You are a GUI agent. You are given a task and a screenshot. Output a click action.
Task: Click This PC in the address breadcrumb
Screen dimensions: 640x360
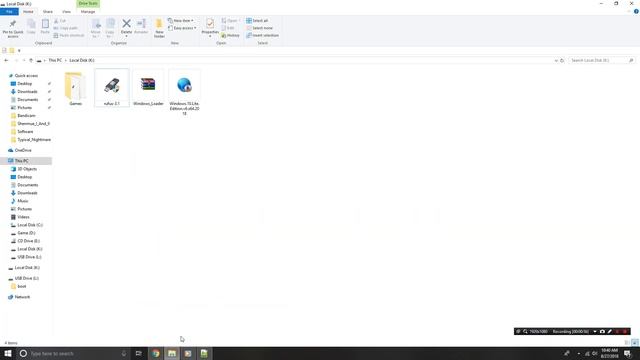click(x=55, y=60)
